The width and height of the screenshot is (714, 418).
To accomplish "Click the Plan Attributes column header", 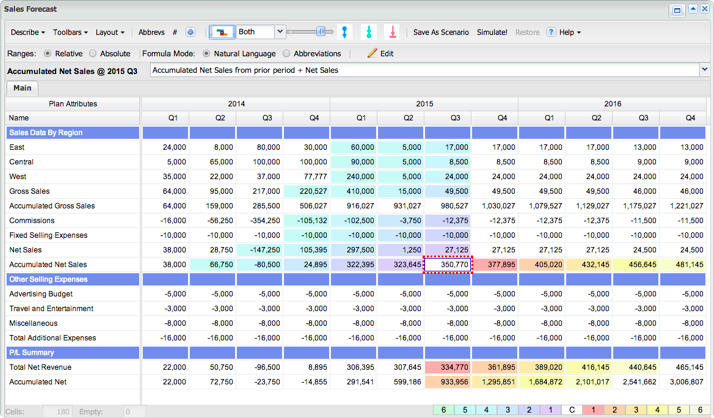I will point(73,104).
